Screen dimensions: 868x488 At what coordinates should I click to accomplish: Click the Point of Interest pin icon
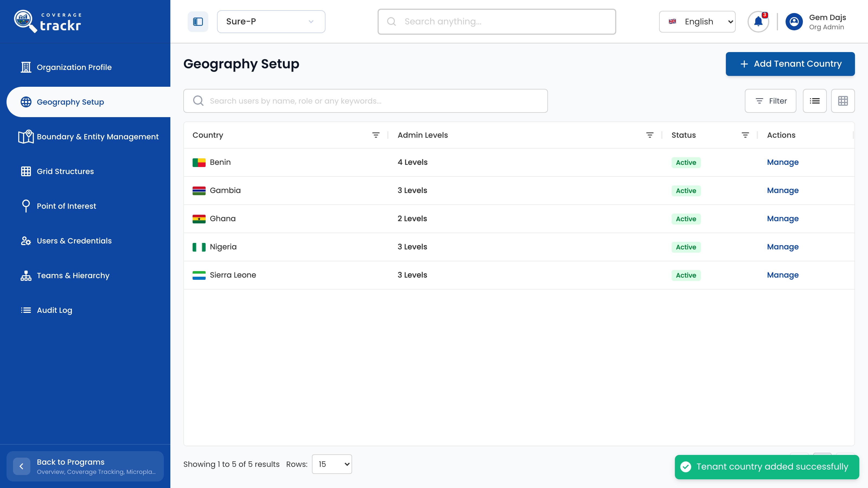[26, 206]
